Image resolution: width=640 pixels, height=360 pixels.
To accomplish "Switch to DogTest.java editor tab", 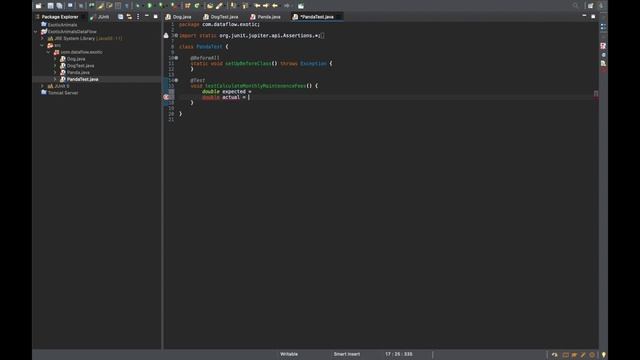I will (x=221, y=17).
